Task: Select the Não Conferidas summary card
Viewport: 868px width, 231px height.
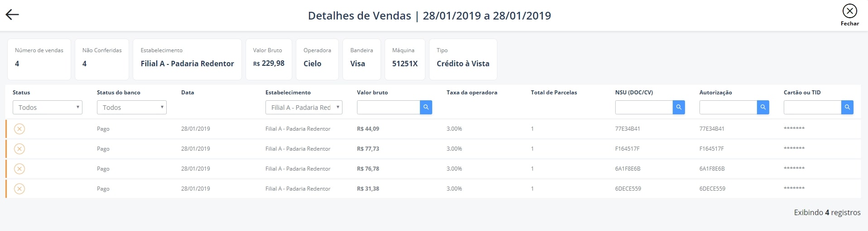Action: pos(102,59)
